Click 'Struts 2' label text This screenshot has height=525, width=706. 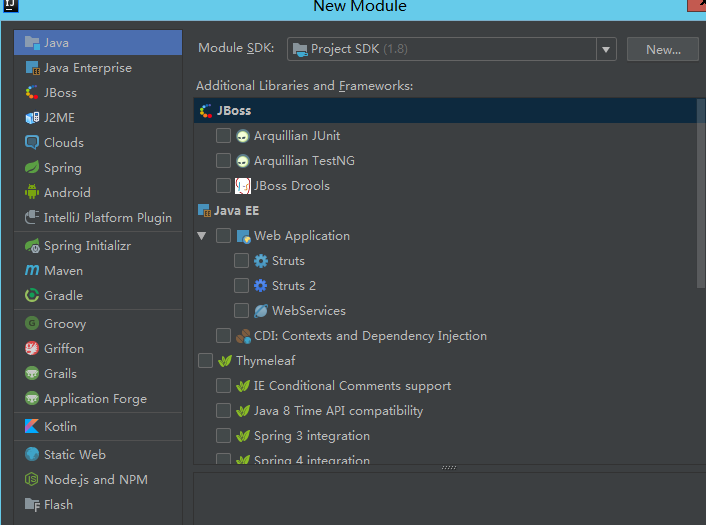[294, 285]
